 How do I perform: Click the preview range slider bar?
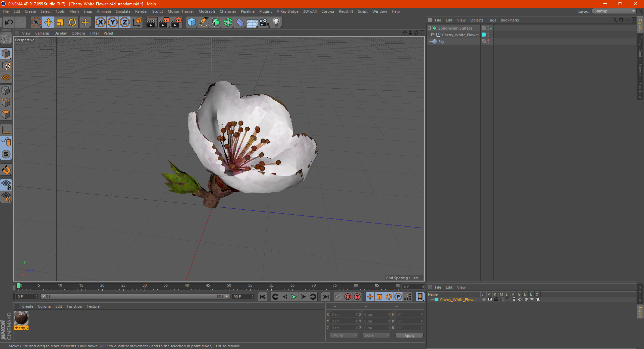135,296
